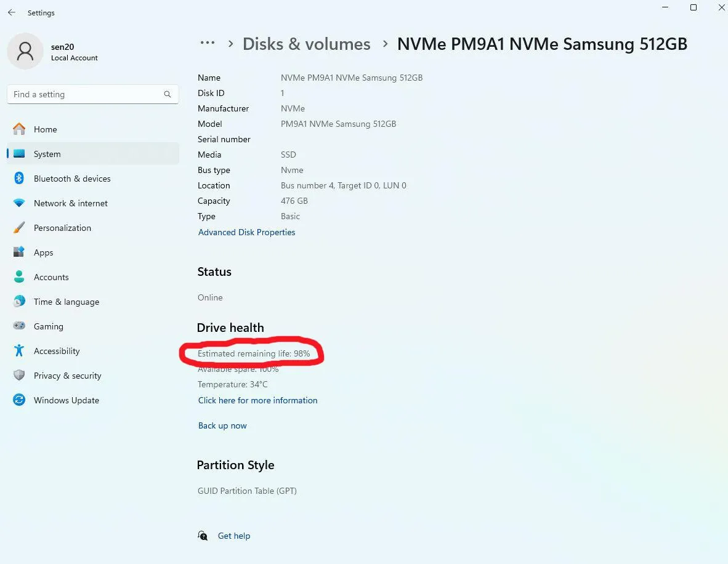728x564 pixels.
Task: Focus the Find a setting search box
Action: tap(93, 94)
